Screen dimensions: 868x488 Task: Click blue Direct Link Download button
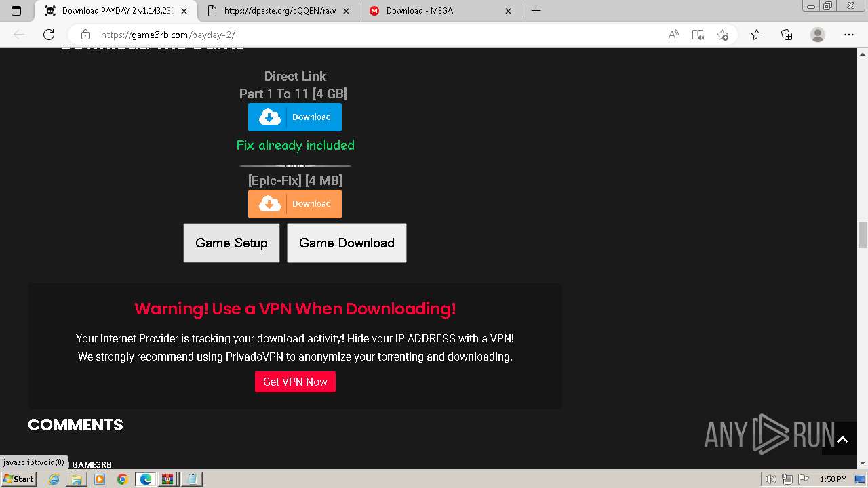(295, 117)
